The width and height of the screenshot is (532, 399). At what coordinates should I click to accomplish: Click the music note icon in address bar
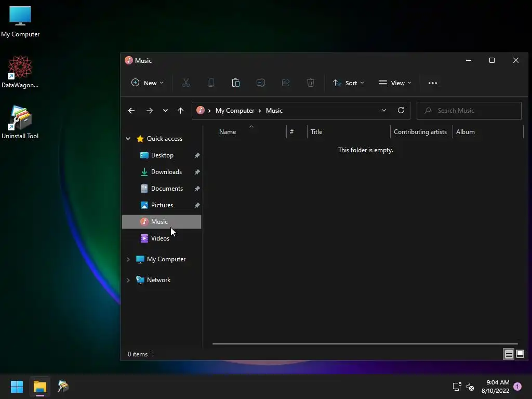point(201,110)
